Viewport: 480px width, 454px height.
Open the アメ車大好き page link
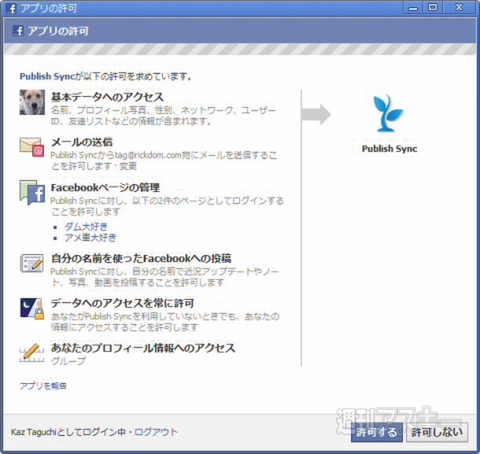(90, 238)
